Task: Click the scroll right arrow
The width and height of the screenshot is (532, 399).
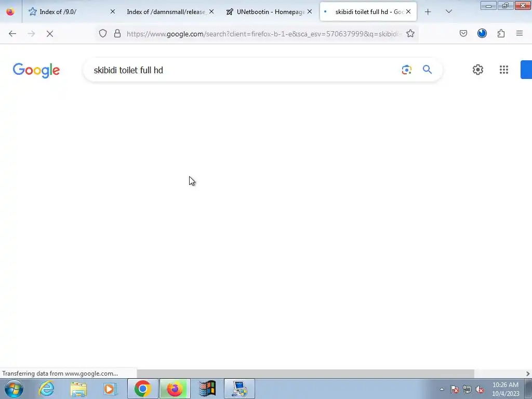Action: (528, 374)
